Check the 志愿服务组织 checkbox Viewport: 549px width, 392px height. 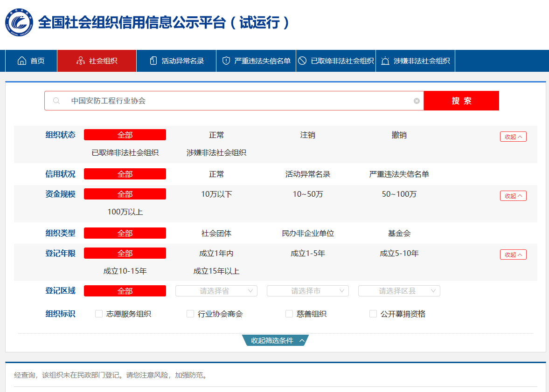point(99,314)
